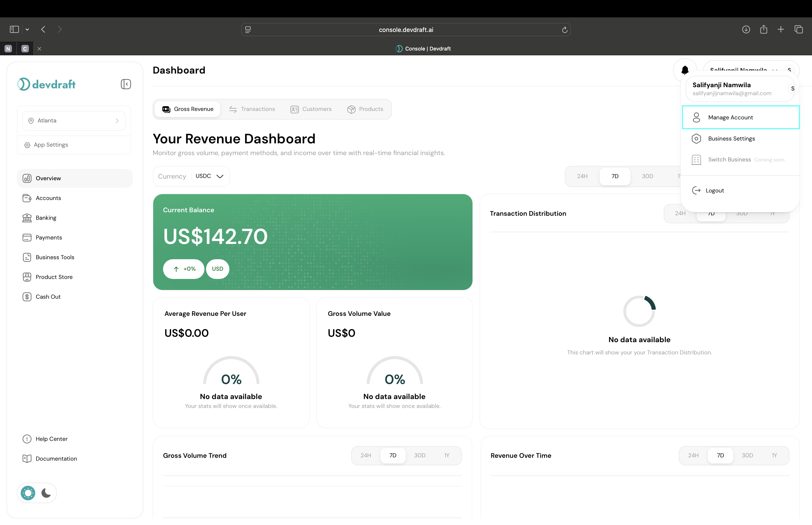Click the light theme sun circle
This screenshot has height=525, width=812.
point(27,493)
